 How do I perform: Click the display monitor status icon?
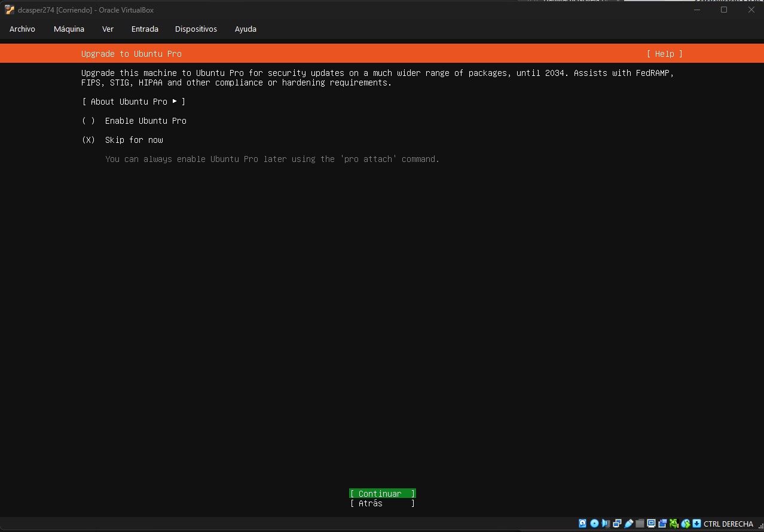click(651, 524)
